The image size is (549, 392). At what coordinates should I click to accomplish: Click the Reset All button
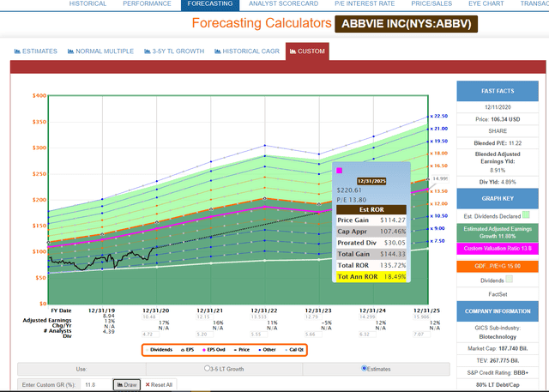(159, 384)
